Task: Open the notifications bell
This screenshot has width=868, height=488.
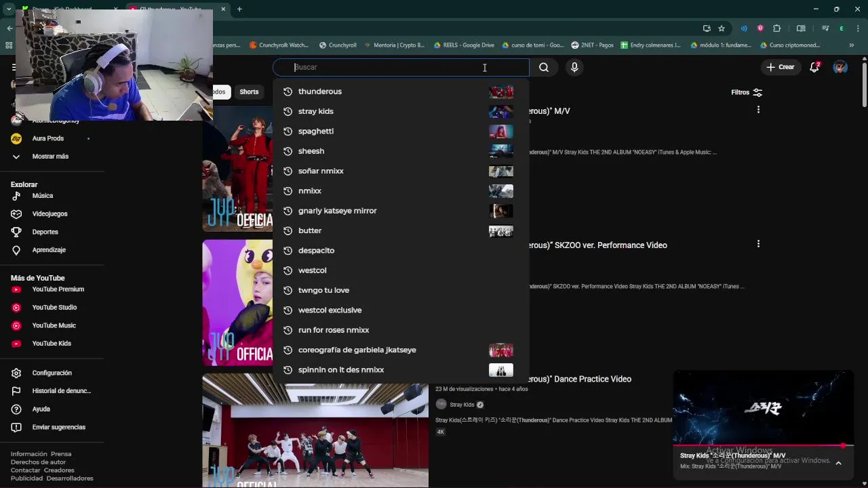Action: coord(814,67)
